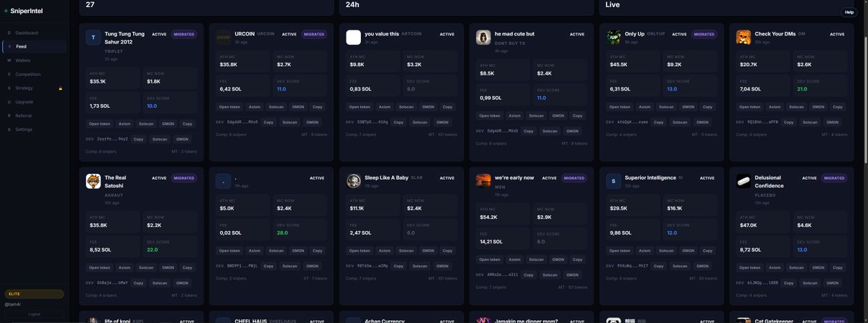The width and height of the screenshot is (868, 323).
Task: Open Superior Intelligence on GMGN
Action: 689,250
